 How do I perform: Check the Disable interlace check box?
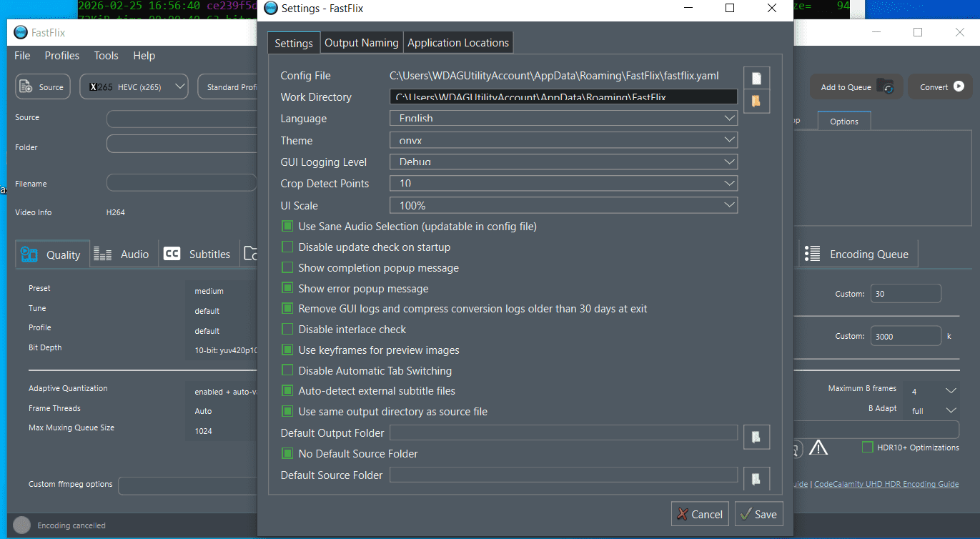pyautogui.click(x=287, y=330)
